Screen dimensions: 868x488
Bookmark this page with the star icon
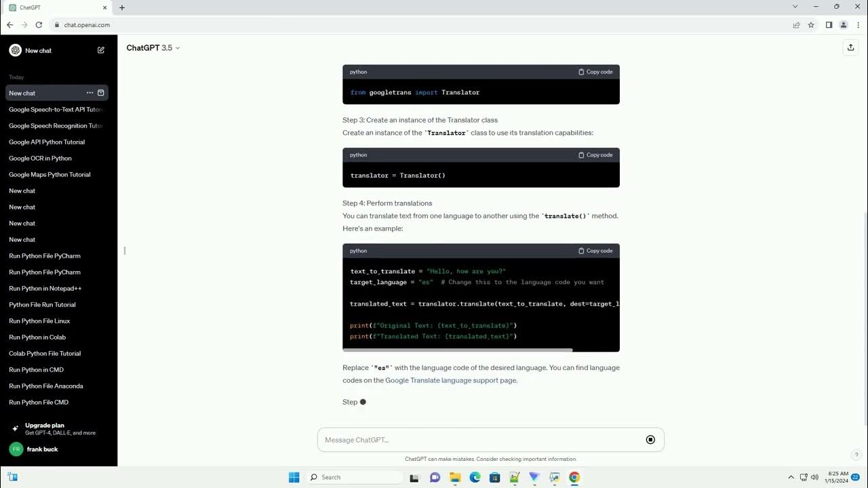811,25
